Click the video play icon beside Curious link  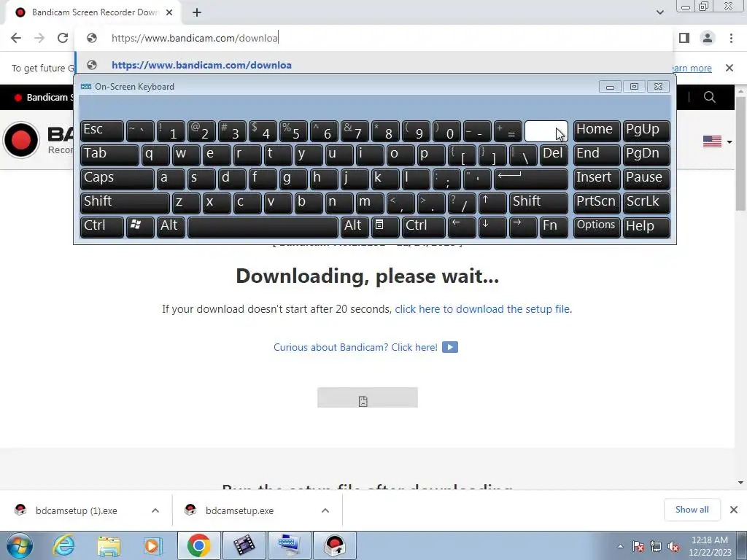449,347
